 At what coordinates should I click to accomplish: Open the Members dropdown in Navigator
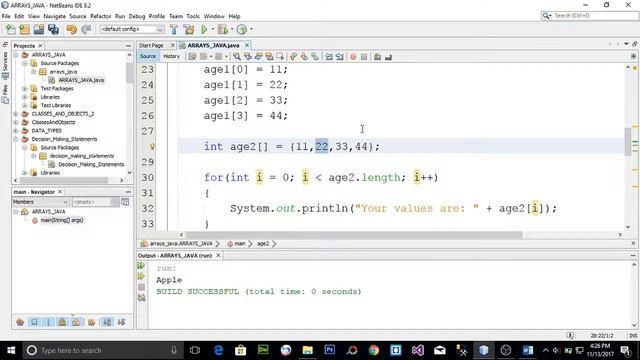(40, 202)
